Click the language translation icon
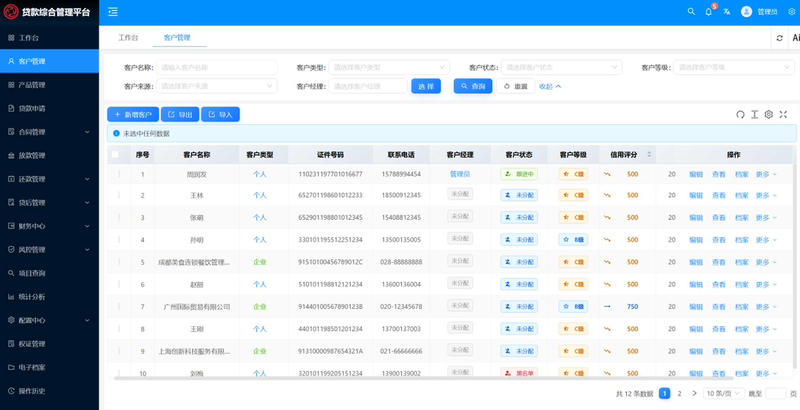 tap(726, 11)
